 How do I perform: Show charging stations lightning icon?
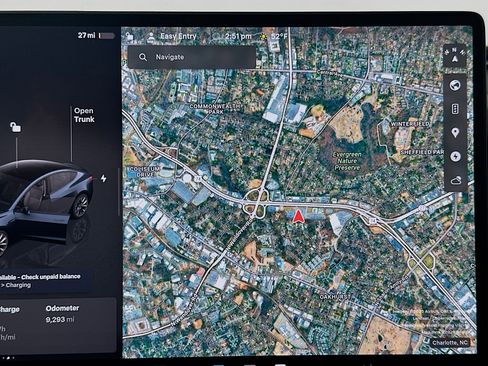pyautogui.click(x=455, y=156)
